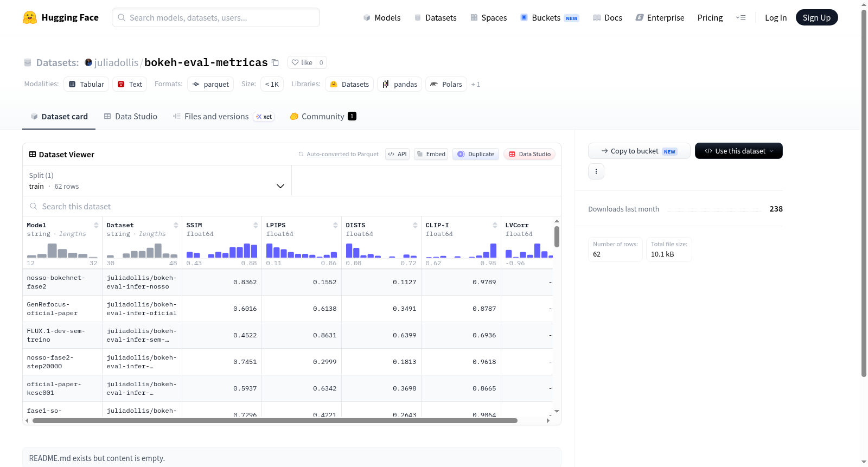Click the xet storage badge
Image resolution: width=868 pixels, height=467 pixels.
click(x=264, y=117)
